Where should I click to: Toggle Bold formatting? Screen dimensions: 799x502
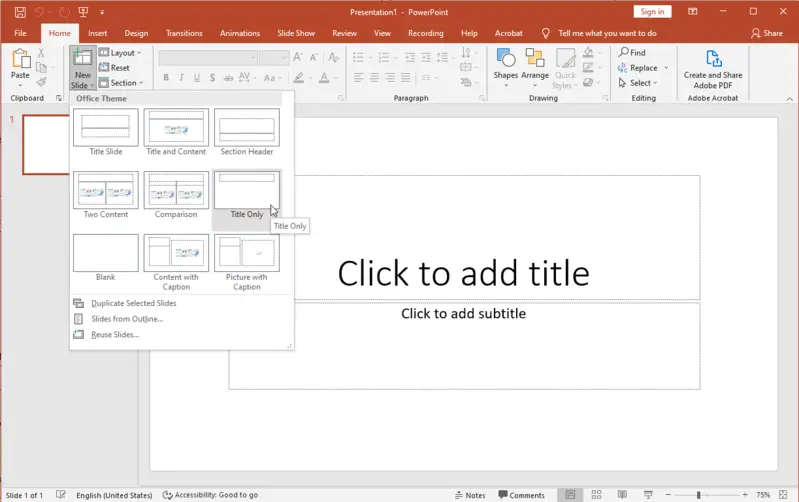(166, 77)
